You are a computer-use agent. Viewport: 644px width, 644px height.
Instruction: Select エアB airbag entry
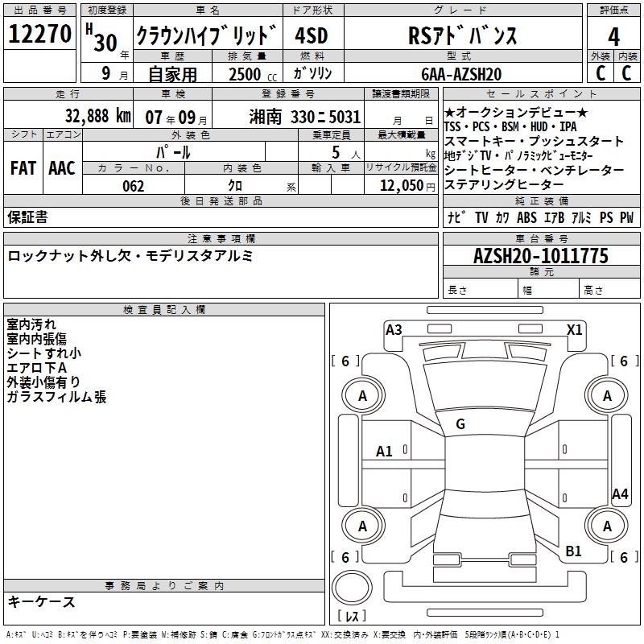pos(554,217)
